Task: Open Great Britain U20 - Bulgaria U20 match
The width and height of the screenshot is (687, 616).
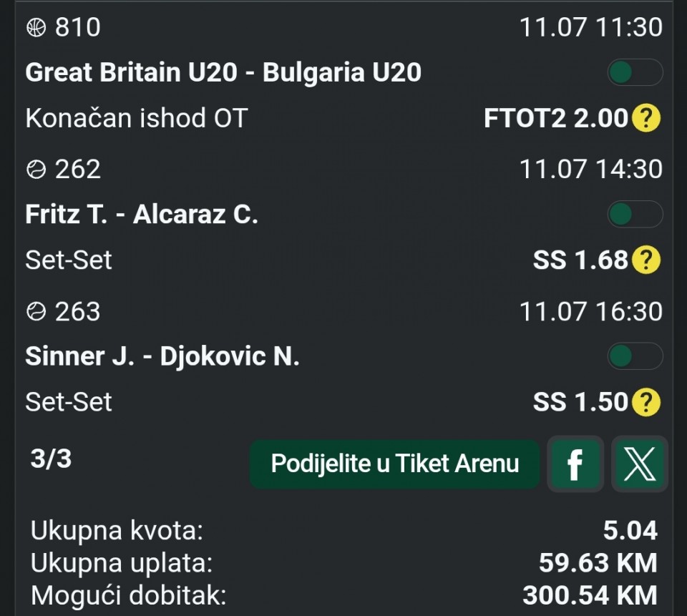Action: pyautogui.click(x=223, y=72)
